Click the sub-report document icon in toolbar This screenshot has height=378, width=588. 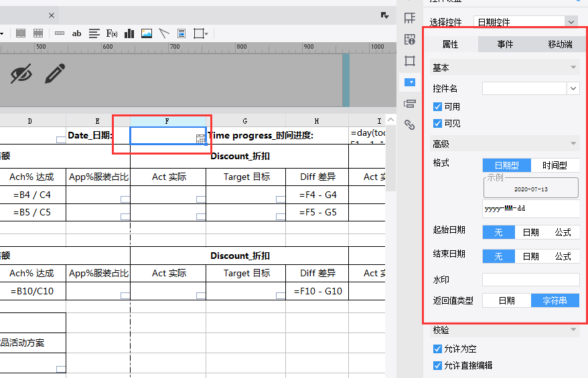pyautogui.click(x=181, y=33)
